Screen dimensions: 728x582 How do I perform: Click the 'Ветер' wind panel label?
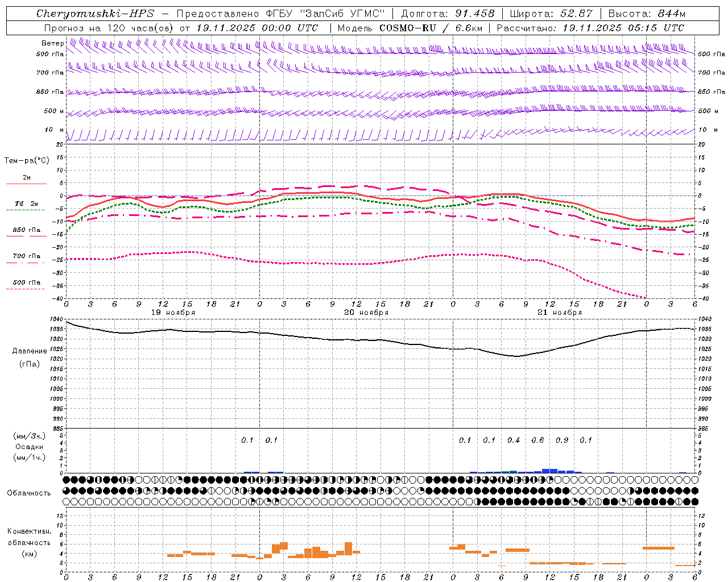click(52, 43)
